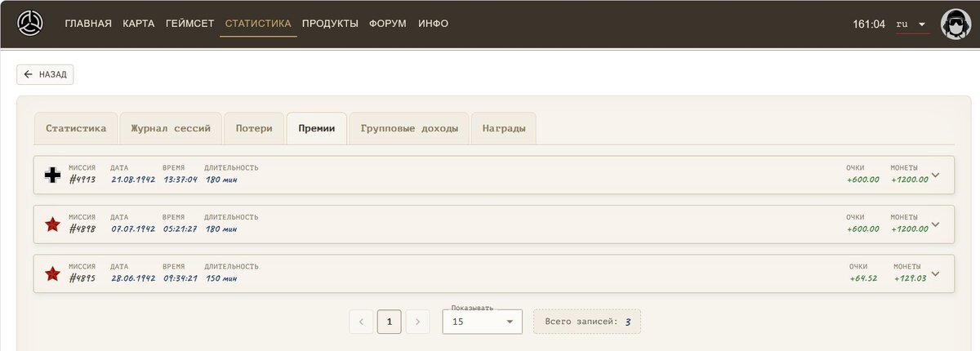The height and width of the screenshot is (351, 980).
Task: Expand the mission #4898 row chevron
Action: [936, 224]
